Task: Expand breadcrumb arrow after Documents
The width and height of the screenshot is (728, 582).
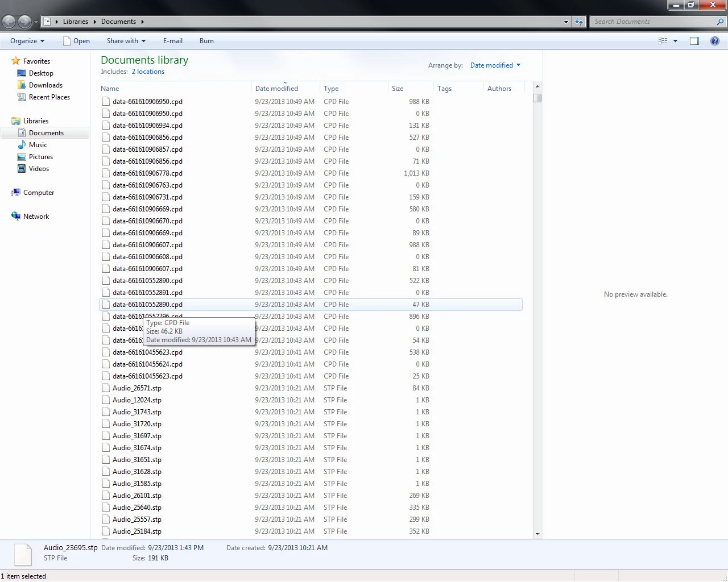Action: click(143, 22)
